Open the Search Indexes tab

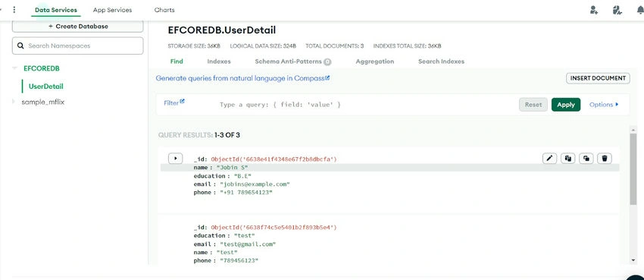[x=441, y=61]
